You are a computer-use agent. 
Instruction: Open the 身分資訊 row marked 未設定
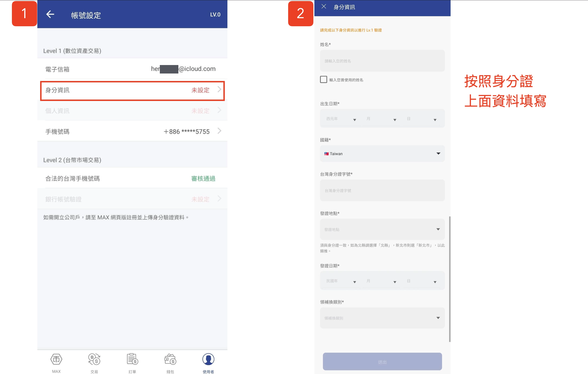tap(132, 90)
